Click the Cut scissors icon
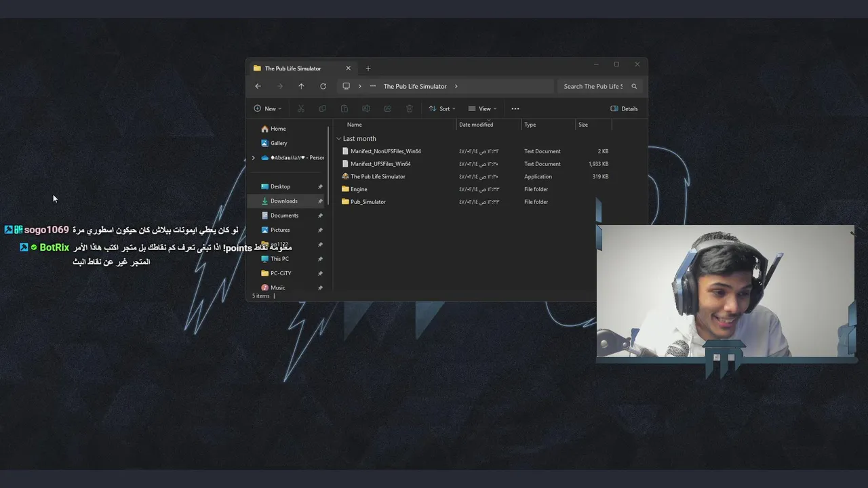 (301, 108)
